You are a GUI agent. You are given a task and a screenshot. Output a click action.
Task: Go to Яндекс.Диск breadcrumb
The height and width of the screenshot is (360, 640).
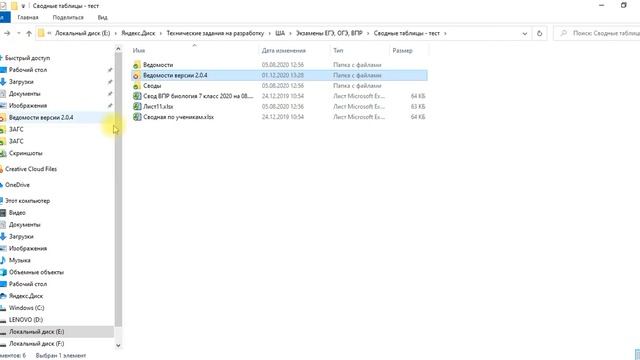pyautogui.click(x=138, y=33)
